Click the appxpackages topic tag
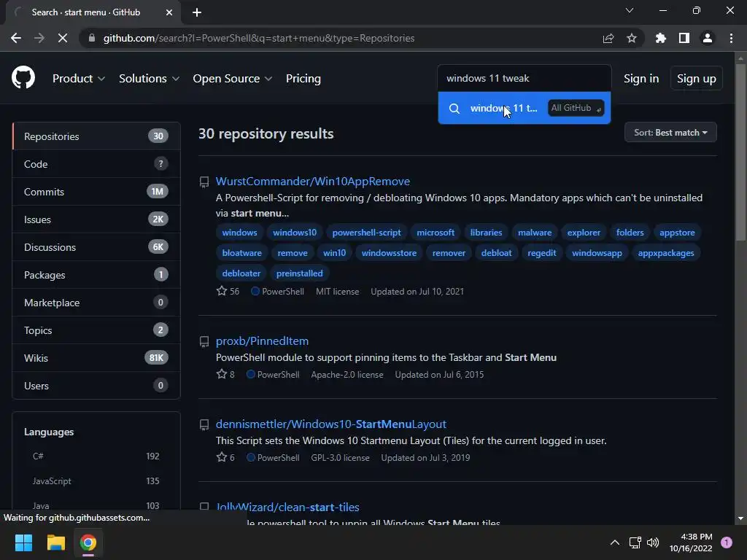Screen dimensions: 747x560 click(666, 253)
